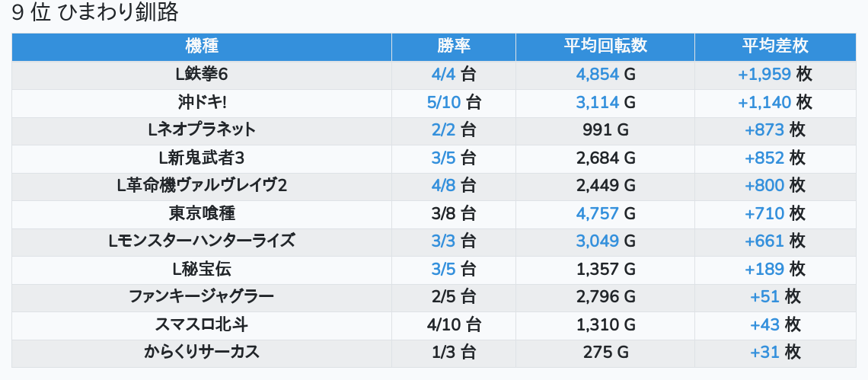Select the 平均差枚 column header

(x=774, y=46)
